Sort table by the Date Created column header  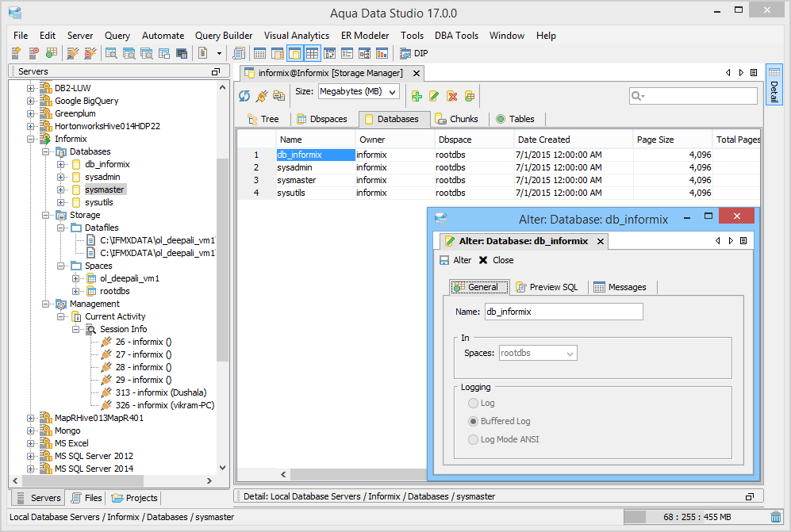573,140
